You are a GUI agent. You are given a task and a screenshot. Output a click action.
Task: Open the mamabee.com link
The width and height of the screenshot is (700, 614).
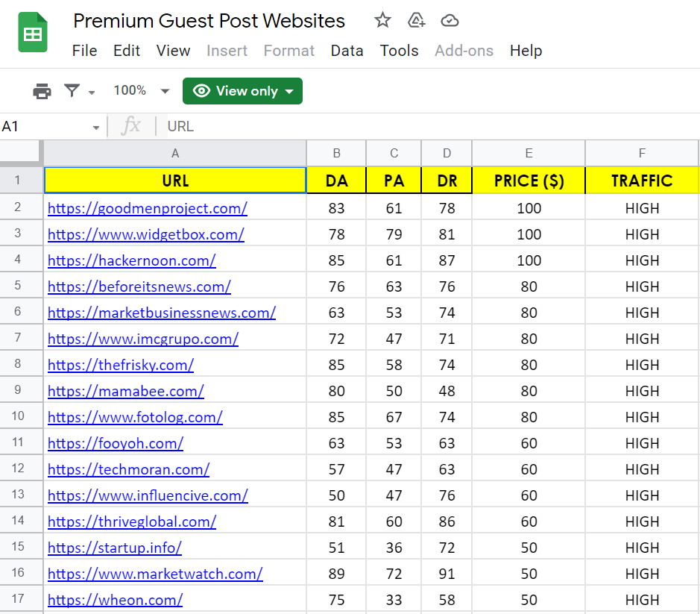(x=125, y=391)
